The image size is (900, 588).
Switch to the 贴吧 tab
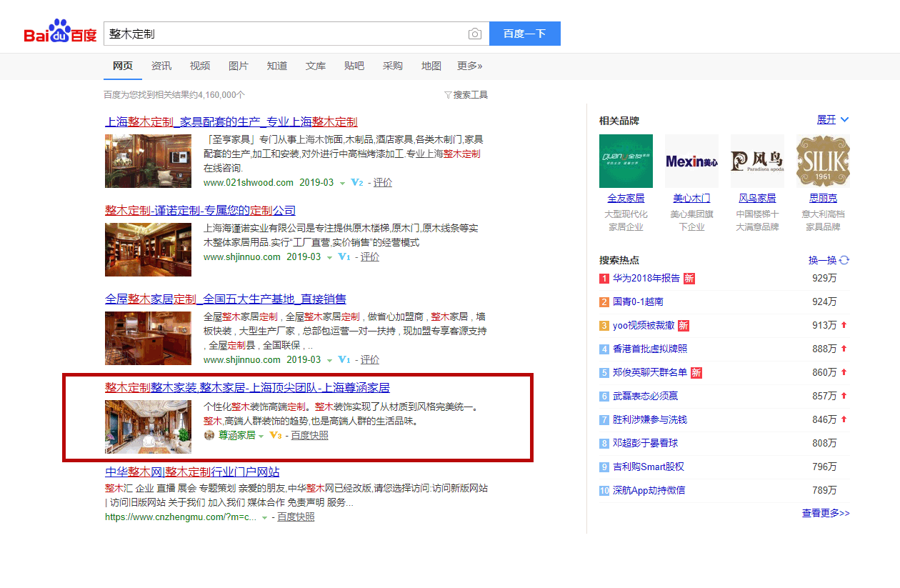[354, 66]
